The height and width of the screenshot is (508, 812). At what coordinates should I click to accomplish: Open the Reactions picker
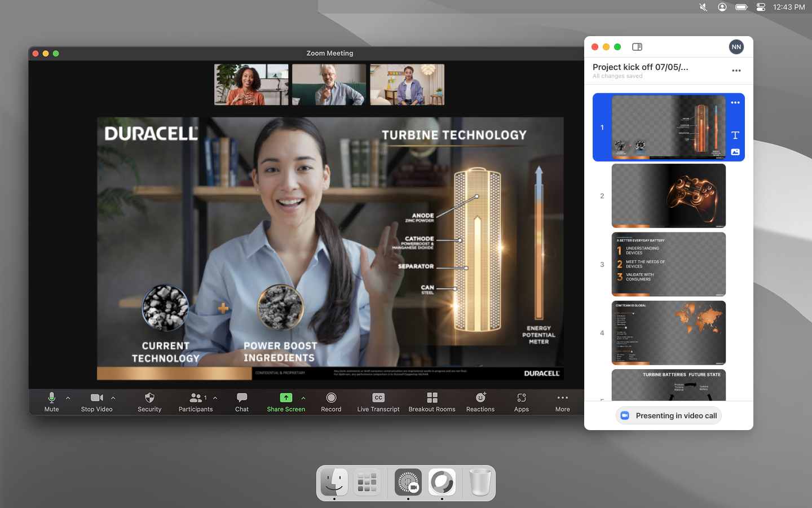[480, 402]
